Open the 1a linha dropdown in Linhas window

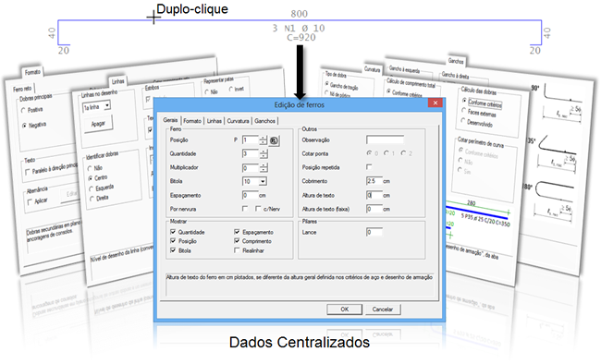[107, 105]
